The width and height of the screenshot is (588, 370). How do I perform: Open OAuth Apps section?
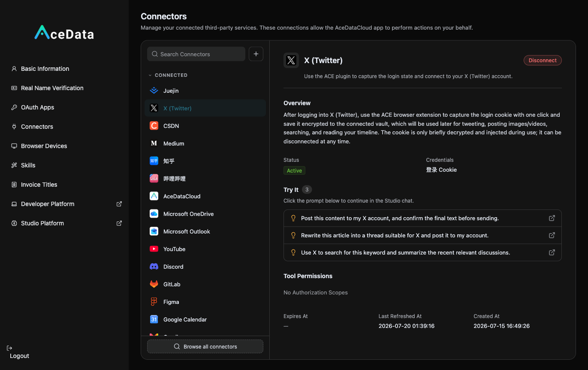38,107
